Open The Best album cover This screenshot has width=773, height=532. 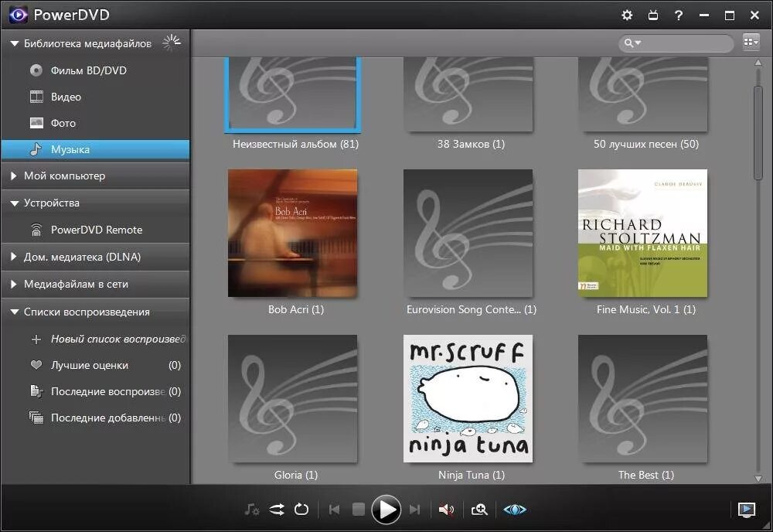643,399
